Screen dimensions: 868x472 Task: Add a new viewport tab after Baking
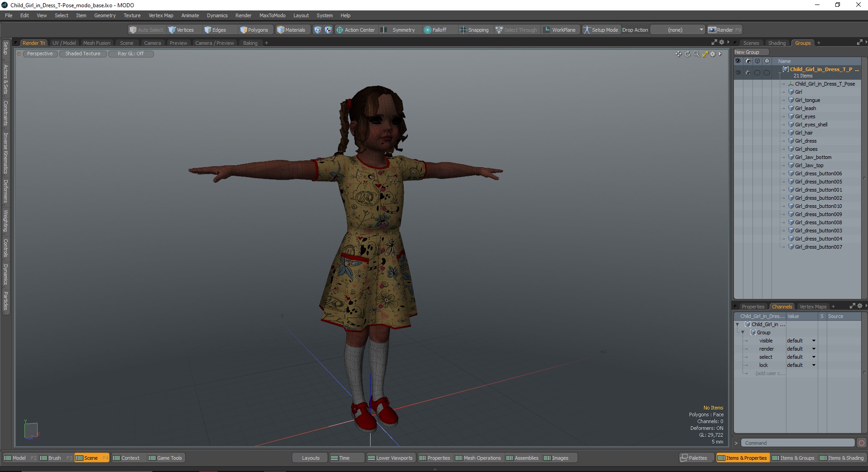[x=266, y=43]
